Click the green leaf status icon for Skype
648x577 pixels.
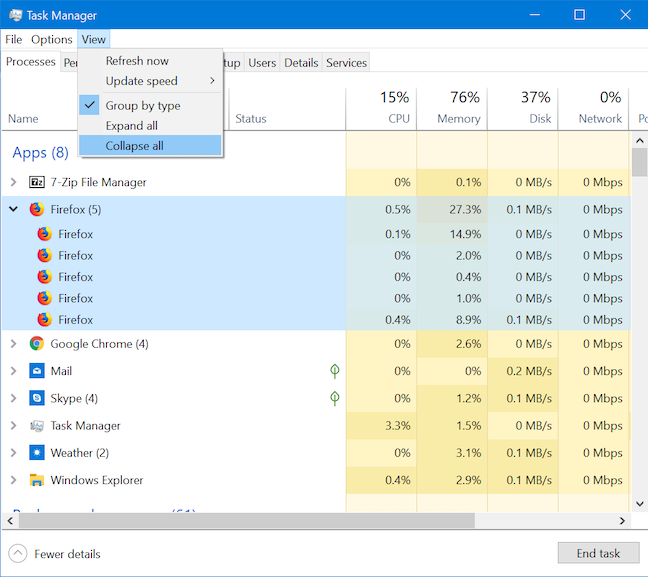[x=335, y=398]
